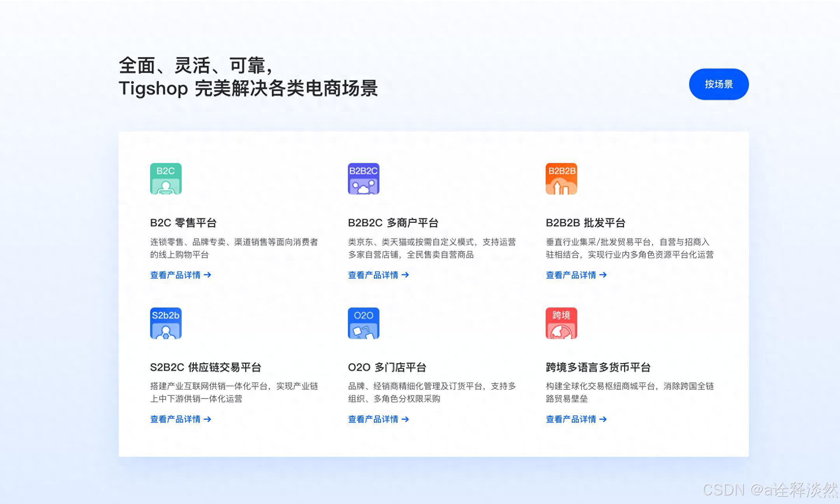The width and height of the screenshot is (840, 504).
Task: Click the description starting 搭建产业互联网
Action: [234, 392]
